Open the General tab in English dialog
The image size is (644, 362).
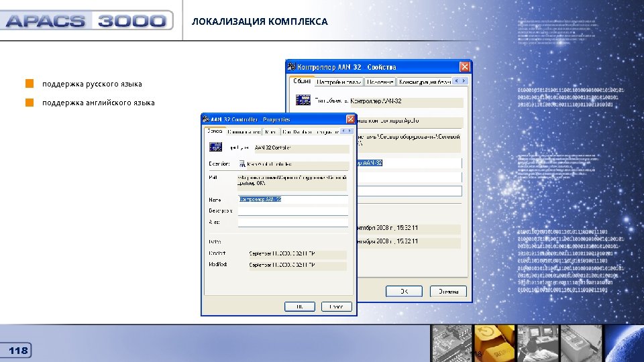(x=215, y=131)
